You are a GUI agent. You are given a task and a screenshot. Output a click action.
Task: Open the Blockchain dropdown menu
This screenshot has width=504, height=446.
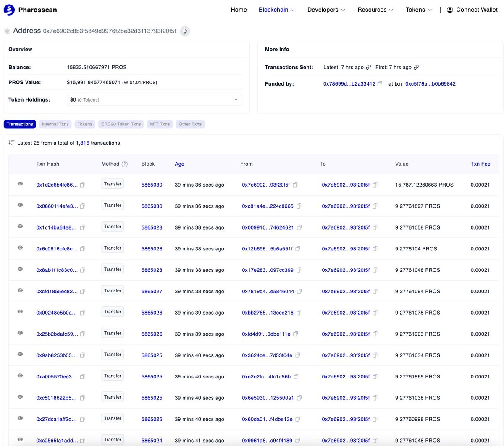pyautogui.click(x=277, y=10)
